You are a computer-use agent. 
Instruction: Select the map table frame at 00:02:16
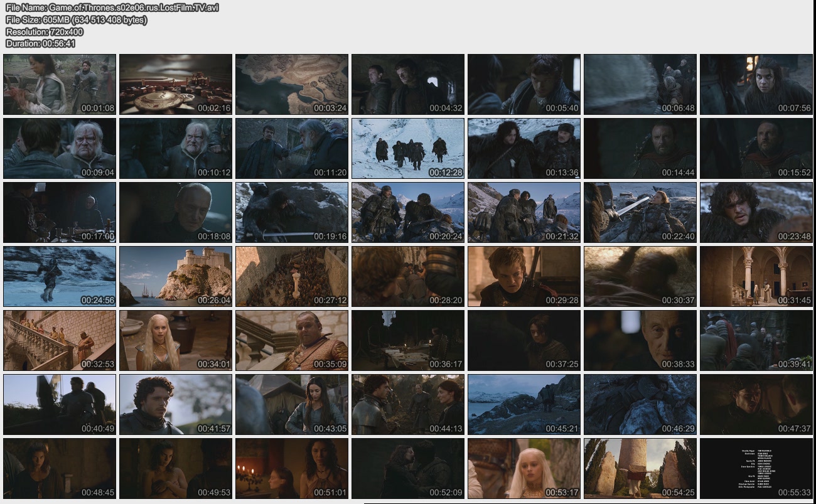pyautogui.click(x=176, y=84)
